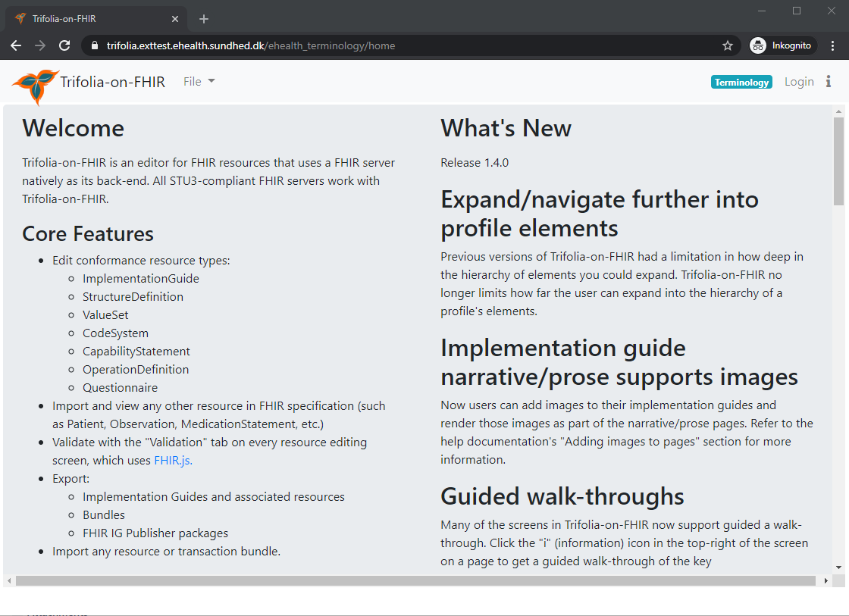Click the Trifolia-on-FHIR brand title

112,82
